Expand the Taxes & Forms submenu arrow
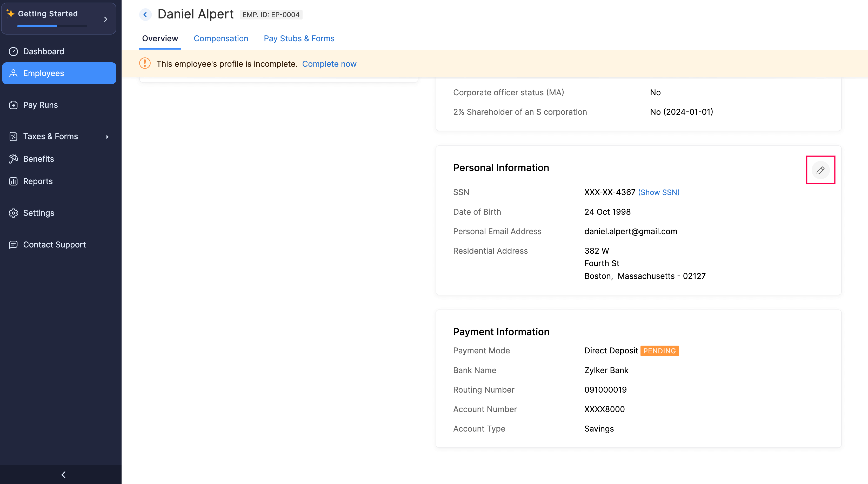 107,137
